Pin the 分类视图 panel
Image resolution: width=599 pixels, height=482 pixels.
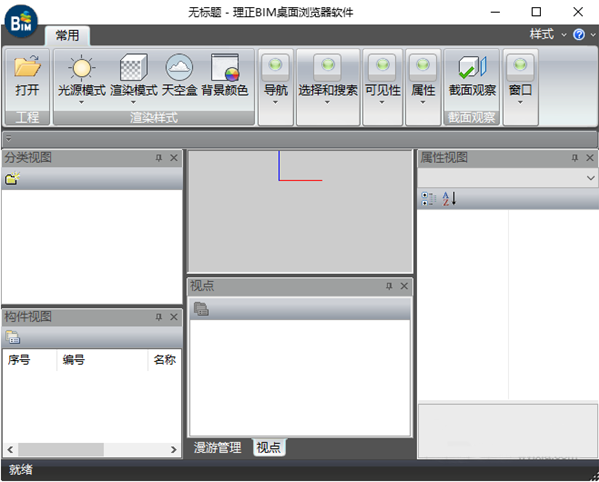pyautogui.click(x=159, y=158)
